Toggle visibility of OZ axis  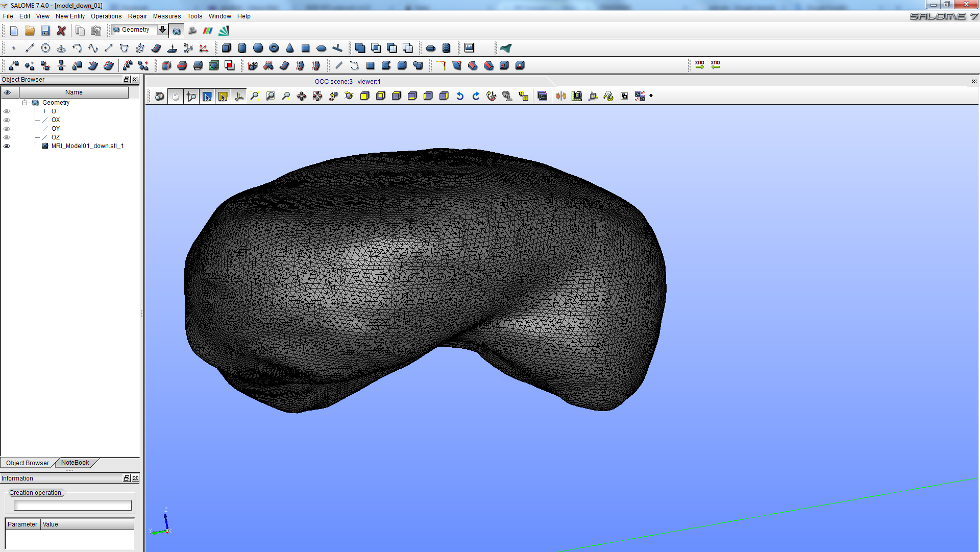(7, 137)
